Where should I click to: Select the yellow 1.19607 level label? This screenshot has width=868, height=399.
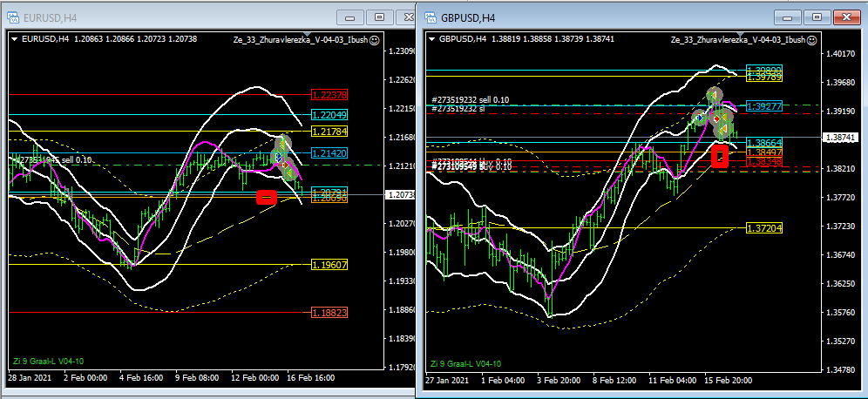click(329, 265)
